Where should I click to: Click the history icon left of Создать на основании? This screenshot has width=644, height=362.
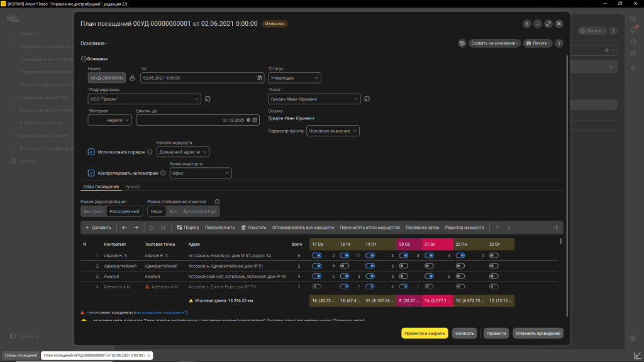[462, 43]
